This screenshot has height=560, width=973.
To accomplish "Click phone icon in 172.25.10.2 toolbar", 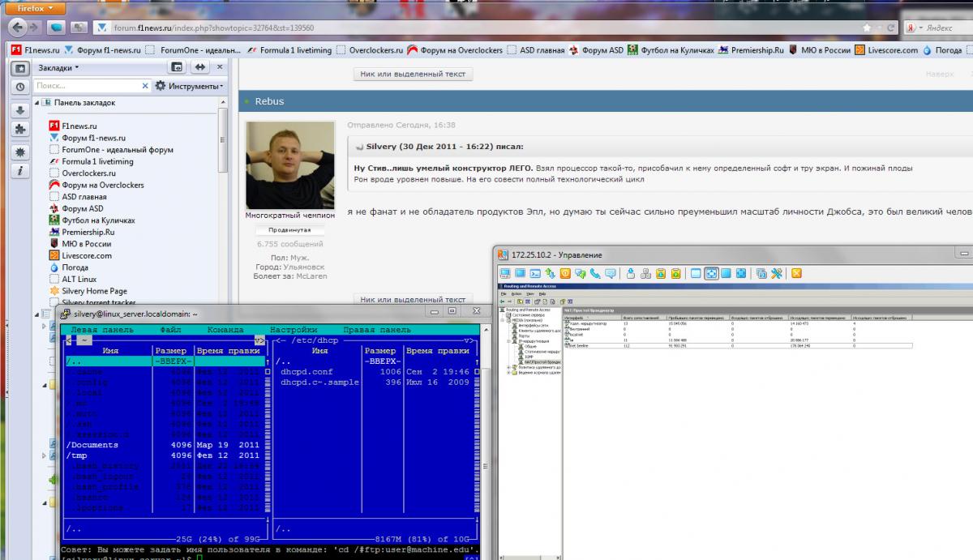I will (594, 273).
